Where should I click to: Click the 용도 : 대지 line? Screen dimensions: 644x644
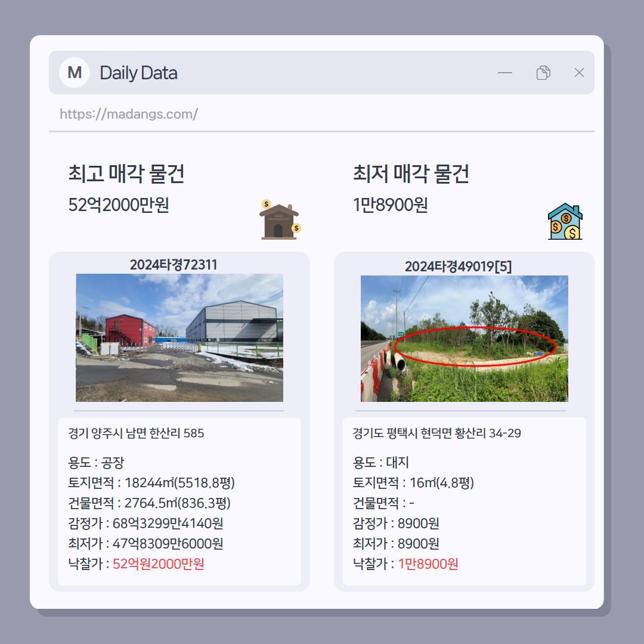pyautogui.click(x=380, y=463)
